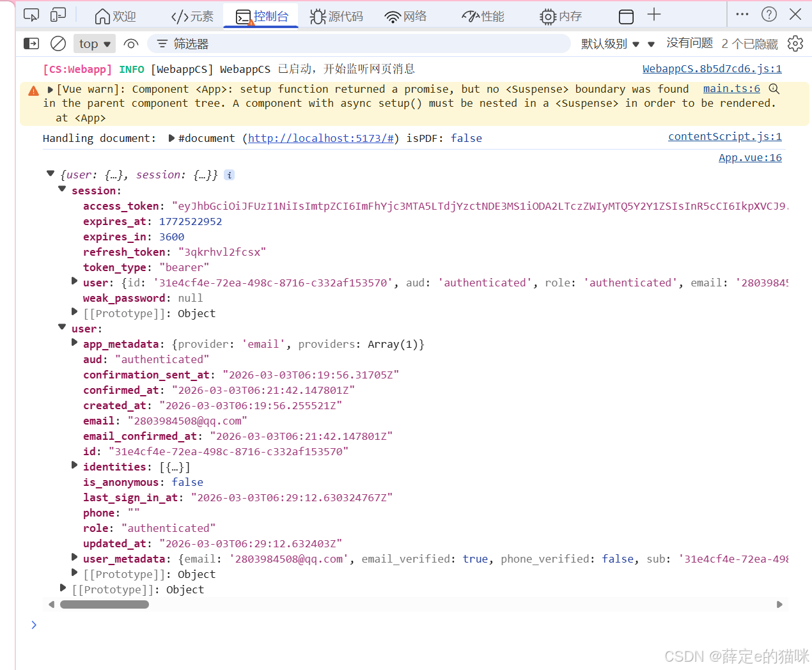Image resolution: width=812 pixels, height=670 pixels.
Task: Click the access_token value string
Action: (480, 206)
